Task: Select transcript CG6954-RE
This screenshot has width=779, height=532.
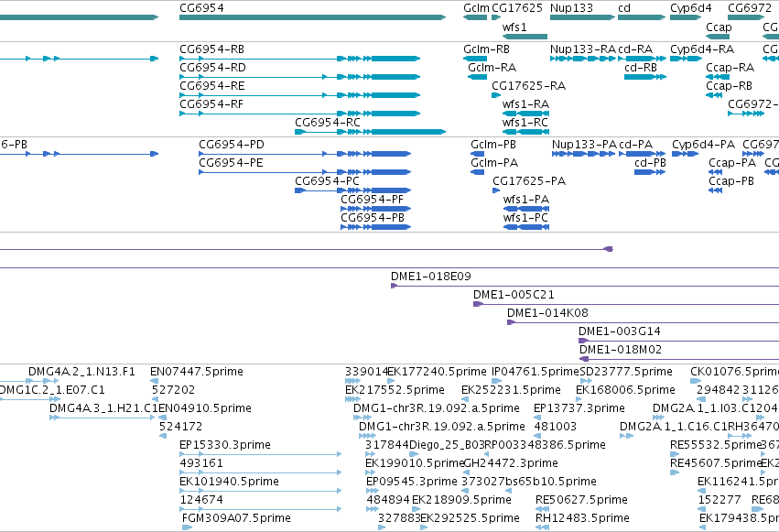Action: 299,95
